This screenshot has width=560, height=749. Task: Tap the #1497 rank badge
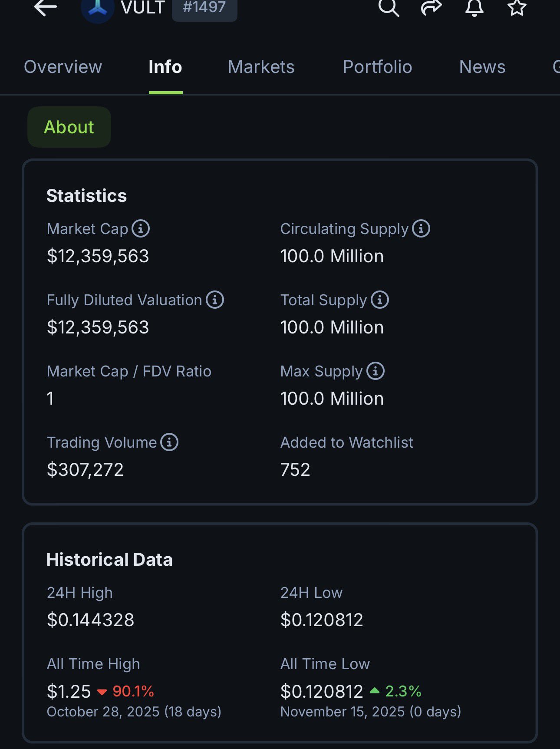coord(204,7)
